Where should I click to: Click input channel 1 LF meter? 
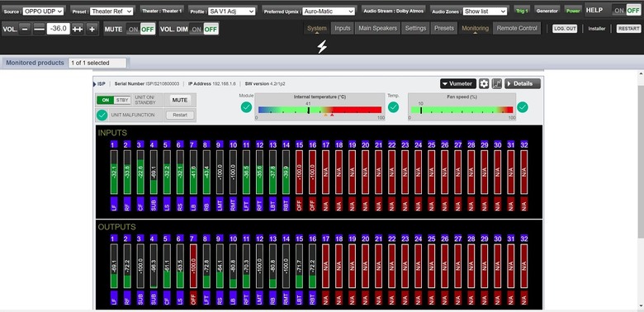[114, 172]
